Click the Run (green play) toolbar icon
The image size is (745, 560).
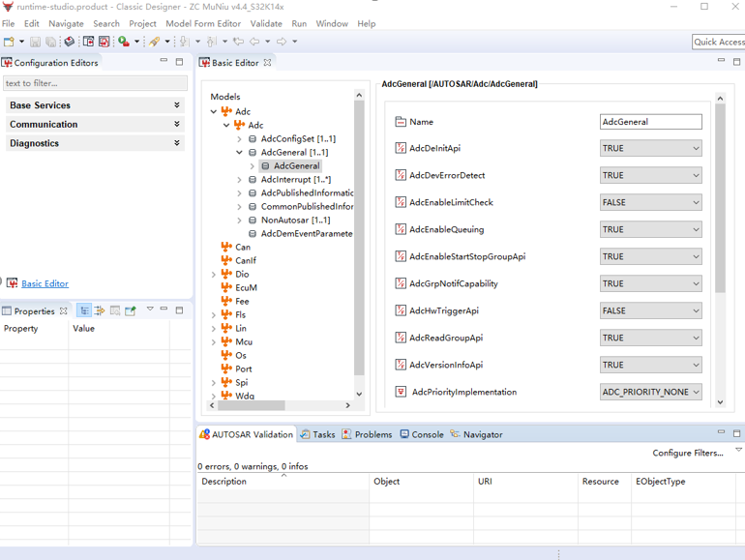click(x=123, y=42)
